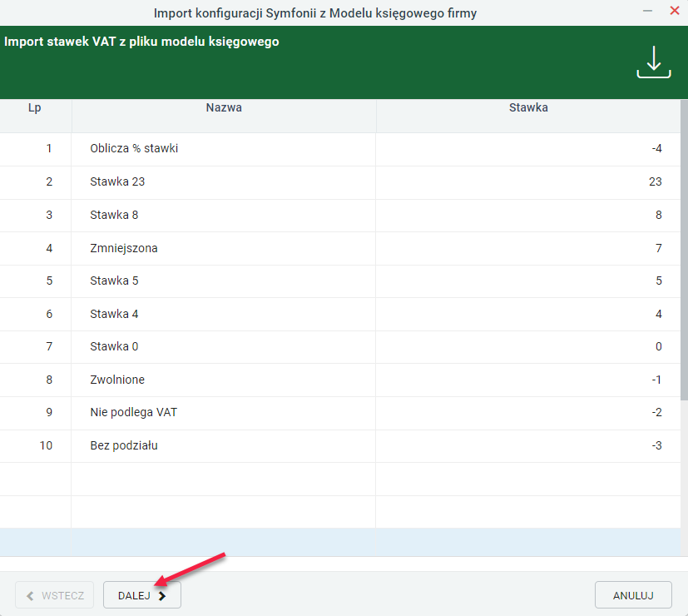Screen dimensions: 688x616
Task: Click the Lp cell in the Stawka 8 row
Action: click(35, 215)
